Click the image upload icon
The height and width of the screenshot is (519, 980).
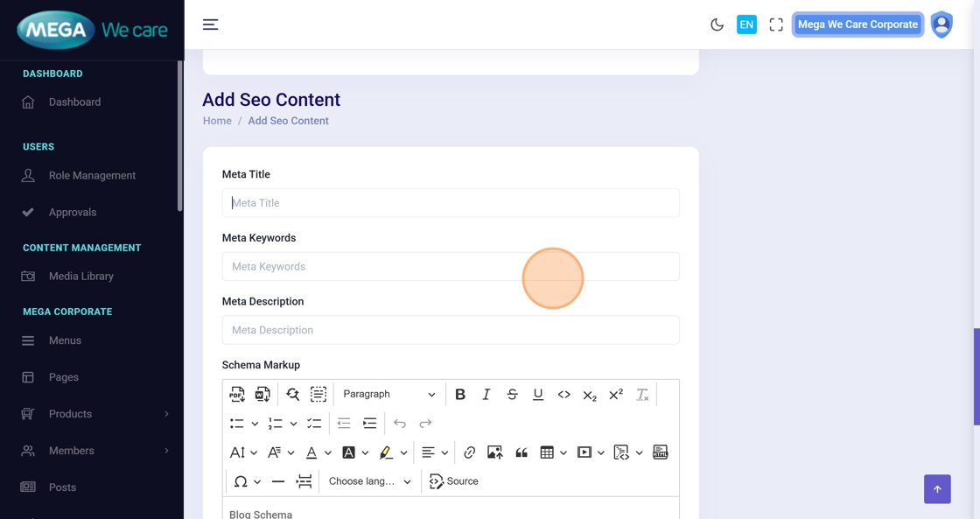[x=495, y=452]
